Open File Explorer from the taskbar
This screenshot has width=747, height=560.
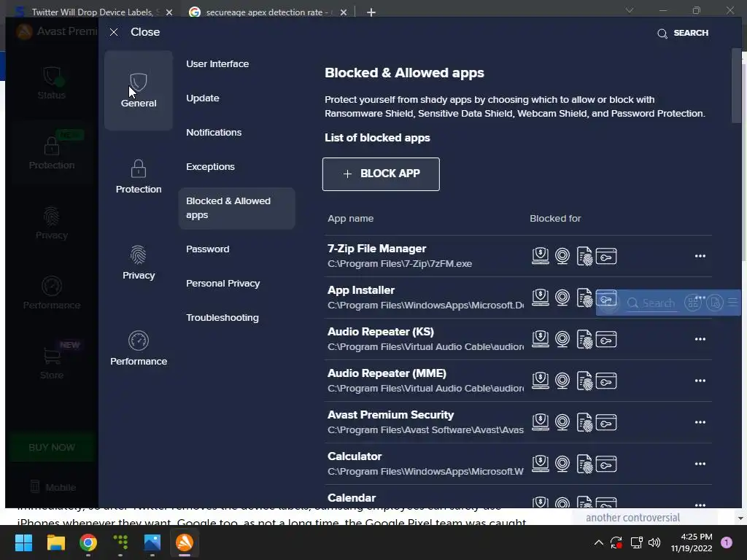[55, 542]
